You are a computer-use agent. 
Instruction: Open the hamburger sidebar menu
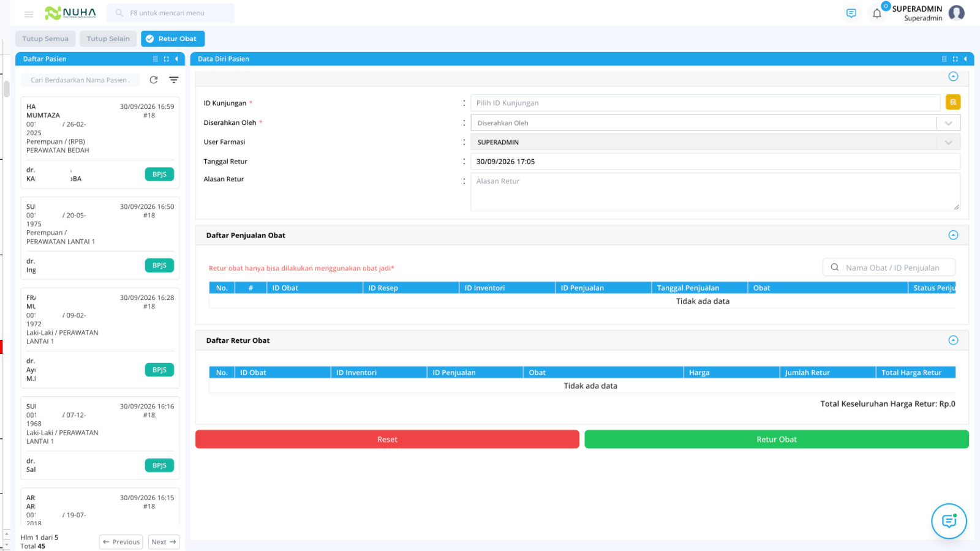click(x=29, y=13)
